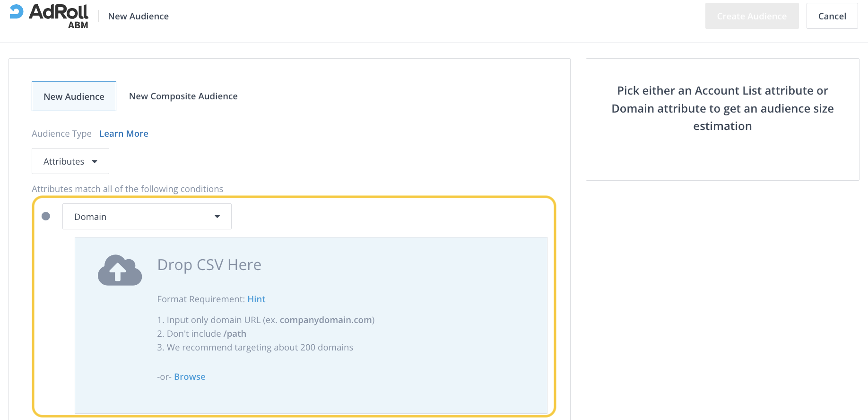The image size is (868, 420).
Task: Click the companydomain.com example text
Action: coord(325,320)
